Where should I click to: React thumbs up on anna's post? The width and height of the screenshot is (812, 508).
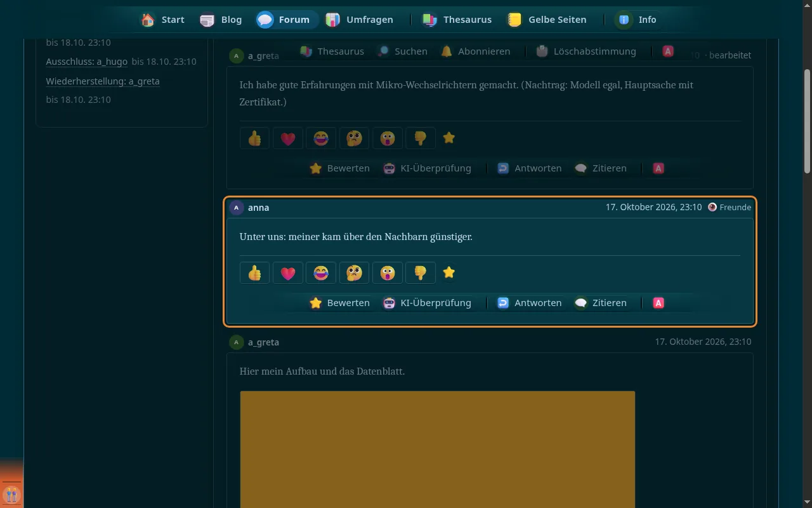(x=254, y=272)
